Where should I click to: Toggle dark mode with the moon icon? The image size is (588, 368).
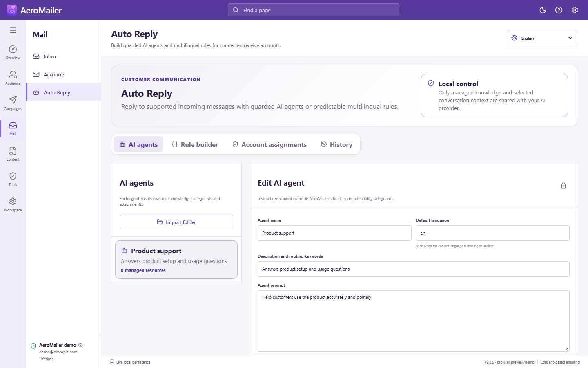pyautogui.click(x=543, y=10)
